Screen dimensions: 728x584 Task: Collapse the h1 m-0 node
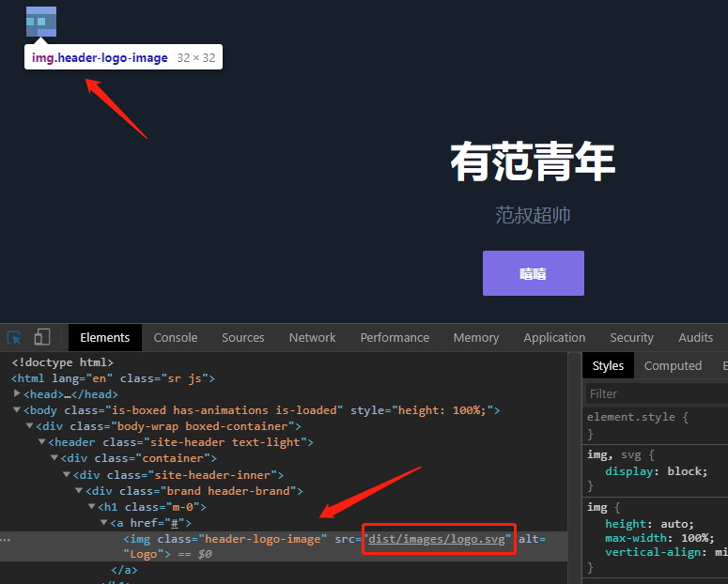click(x=91, y=506)
